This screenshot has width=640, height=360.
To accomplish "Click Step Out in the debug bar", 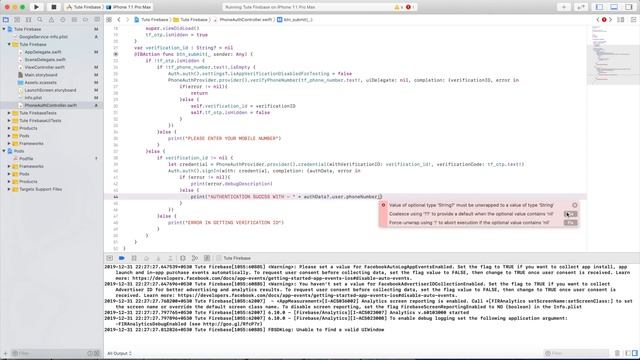I will pos(171,258).
